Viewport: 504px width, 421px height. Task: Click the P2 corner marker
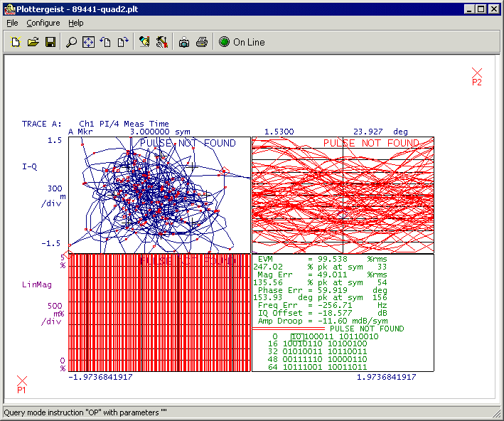point(477,73)
